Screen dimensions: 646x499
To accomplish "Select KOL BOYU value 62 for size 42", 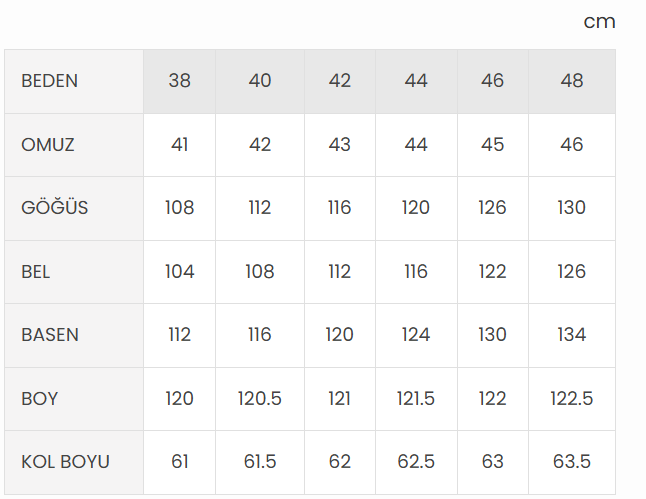I will coord(340,462).
